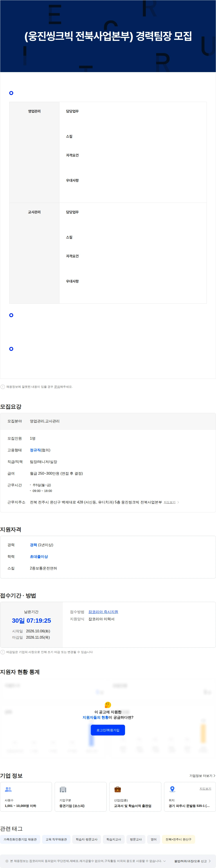Screen dimensions: 216x868
Task: Click the info icon beside deadline notice
Action: [x=3, y=652]
